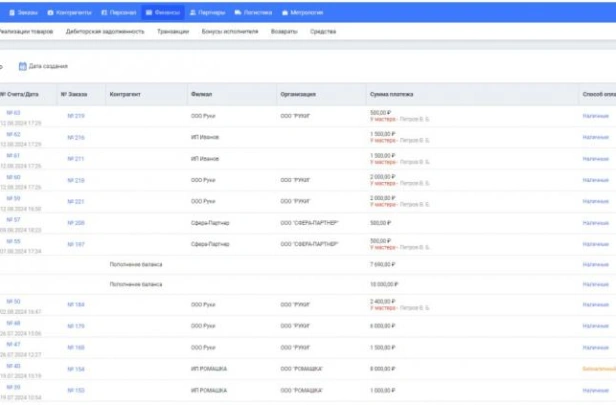
Task: Click the Метрология icon
Action: (285, 13)
